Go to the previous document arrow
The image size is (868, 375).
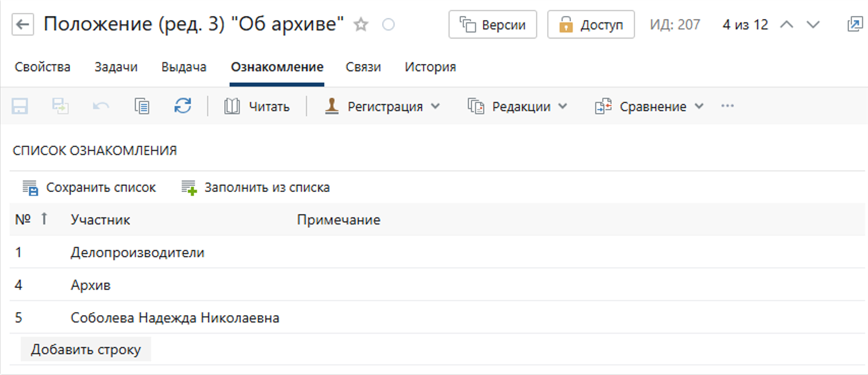pos(786,25)
